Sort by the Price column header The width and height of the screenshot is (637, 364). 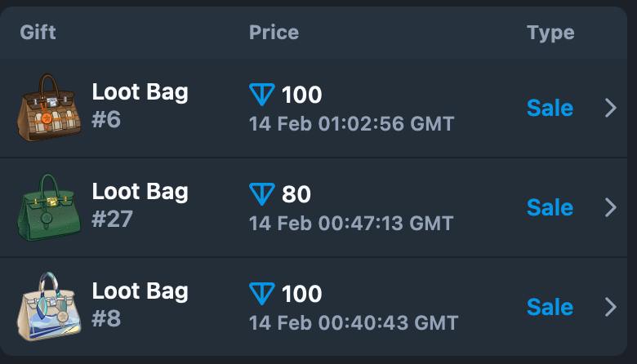(274, 33)
